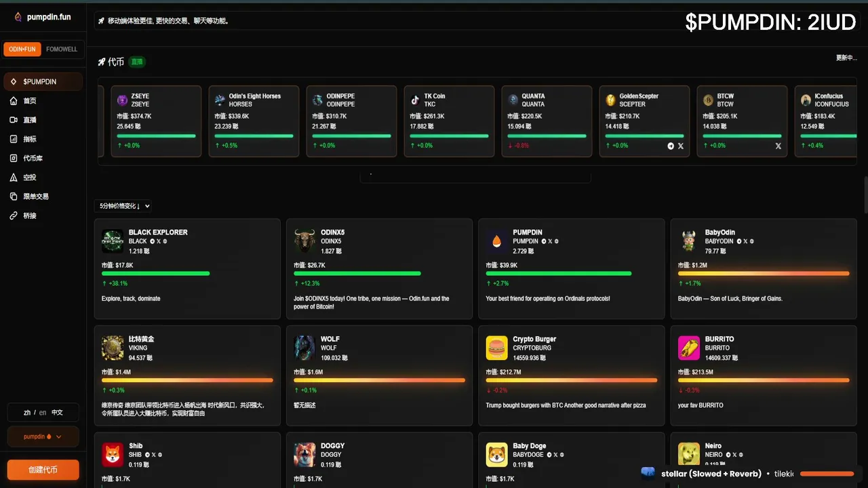Click stellar (Slowed + Reverb) track title
868x488 pixels.
(x=711, y=474)
